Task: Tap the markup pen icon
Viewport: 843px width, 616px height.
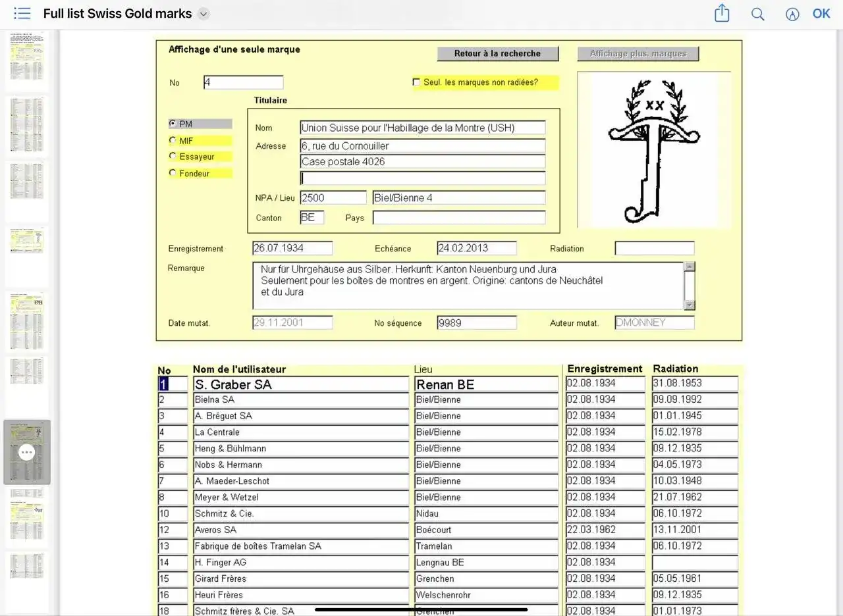Action: [792, 14]
